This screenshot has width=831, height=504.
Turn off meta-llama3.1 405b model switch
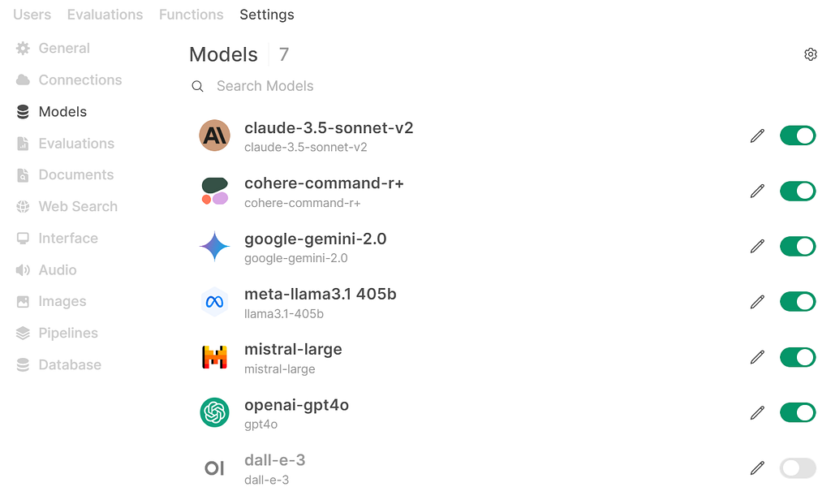click(x=798, y=302)
